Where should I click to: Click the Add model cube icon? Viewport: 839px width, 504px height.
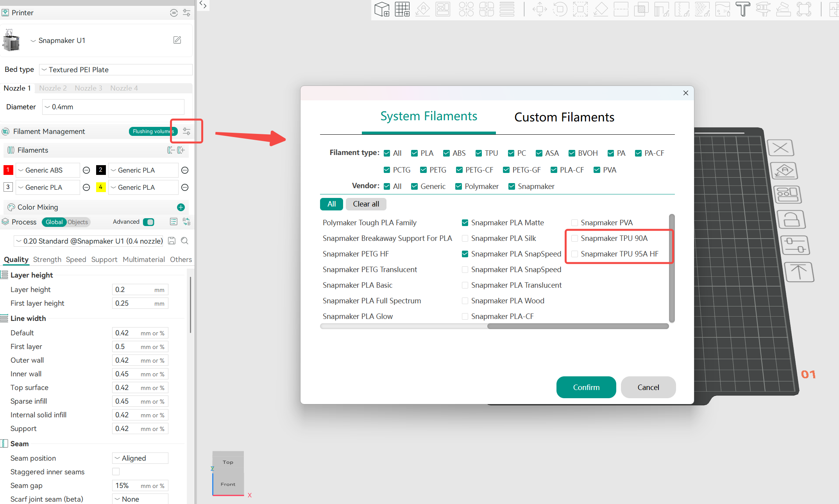(x=382, y=9)
